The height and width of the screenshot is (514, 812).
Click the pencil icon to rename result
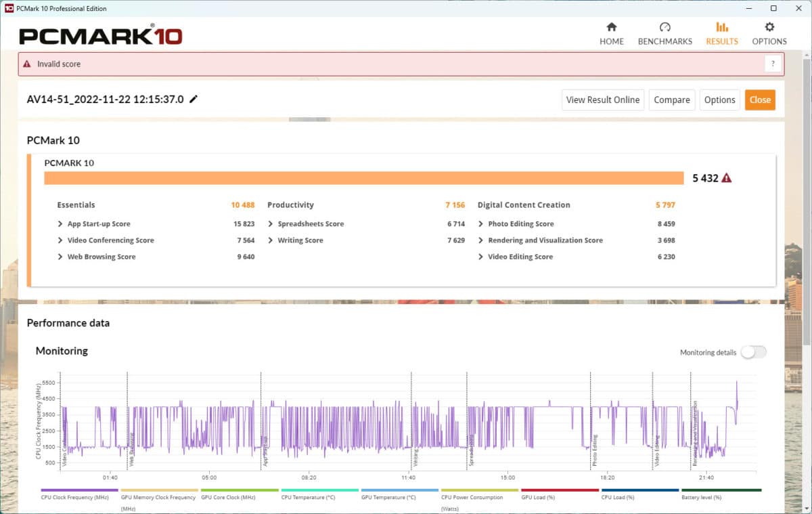click(x=194, y=99)
